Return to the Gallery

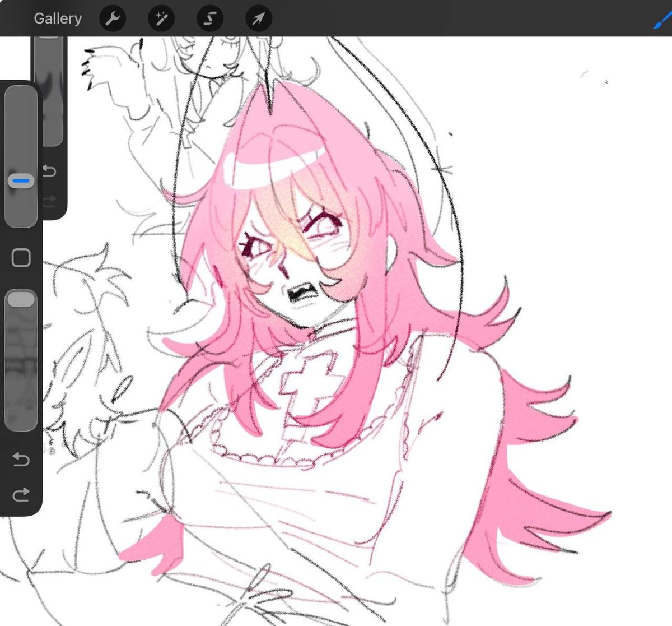pos(58,18)
